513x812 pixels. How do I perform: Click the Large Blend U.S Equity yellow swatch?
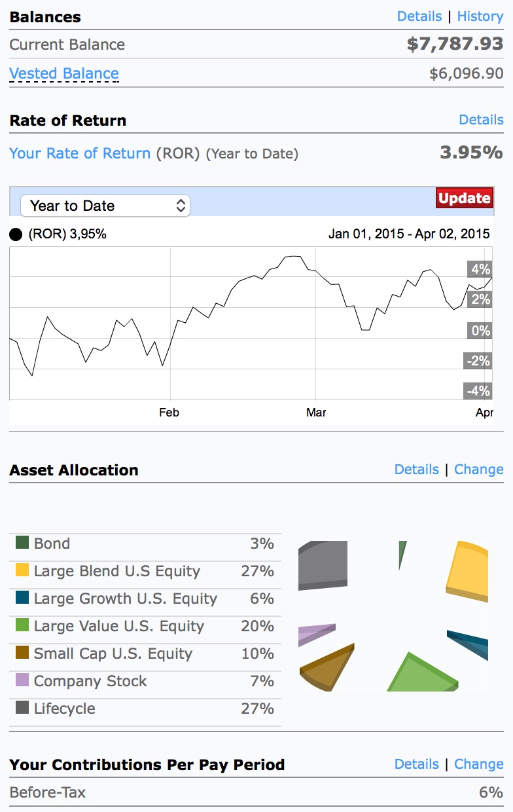coord(22,570)
